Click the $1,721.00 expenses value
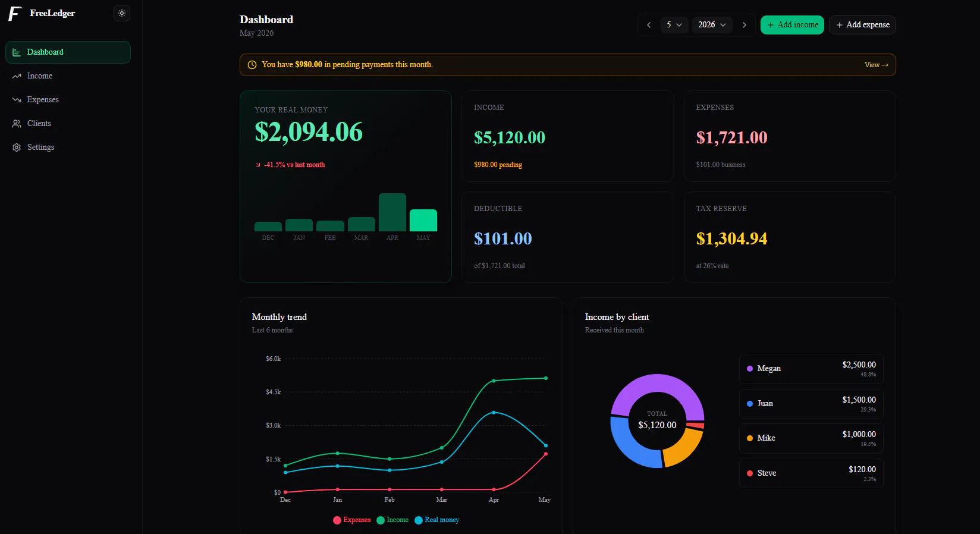This screenshot has height=534, width=980. tap(732, 138)
